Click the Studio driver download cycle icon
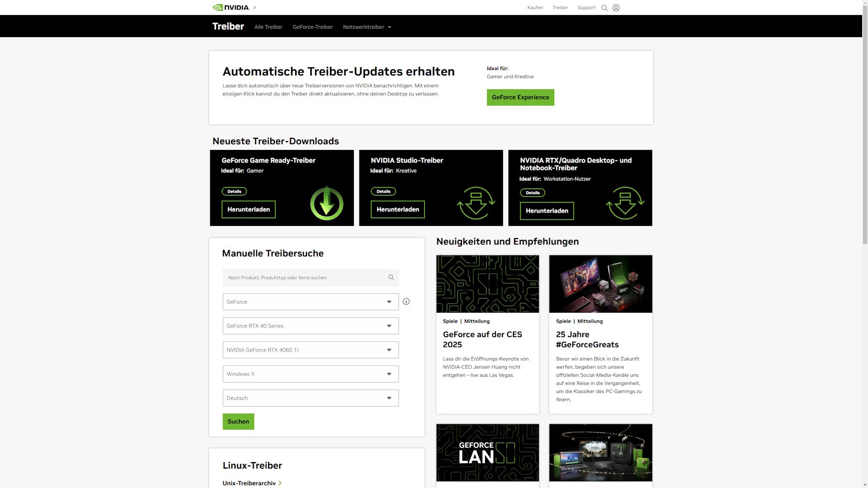The image size is (868, 488). (x=476, y=203)
